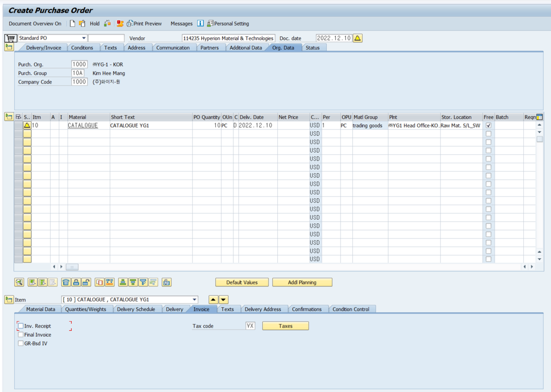The image size is (551, 392).
Task: Check the Final Invoice checkbox
Action: (x=21, y=335)
